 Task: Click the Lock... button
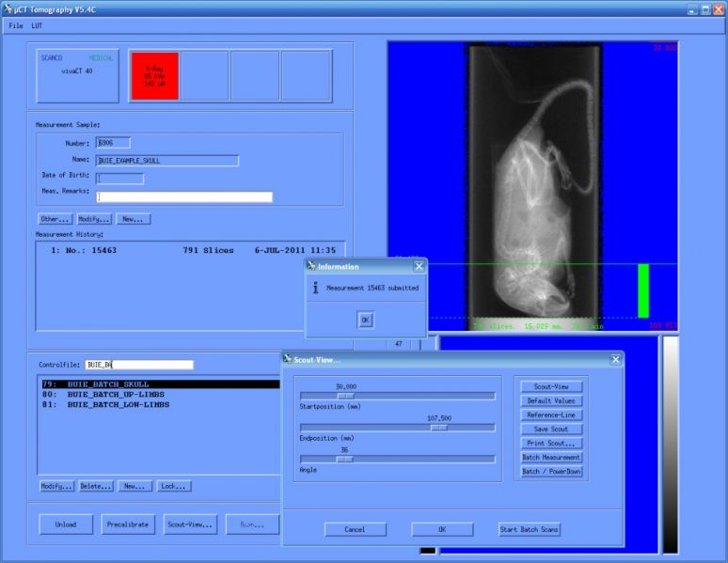click(x=174, y=487)
